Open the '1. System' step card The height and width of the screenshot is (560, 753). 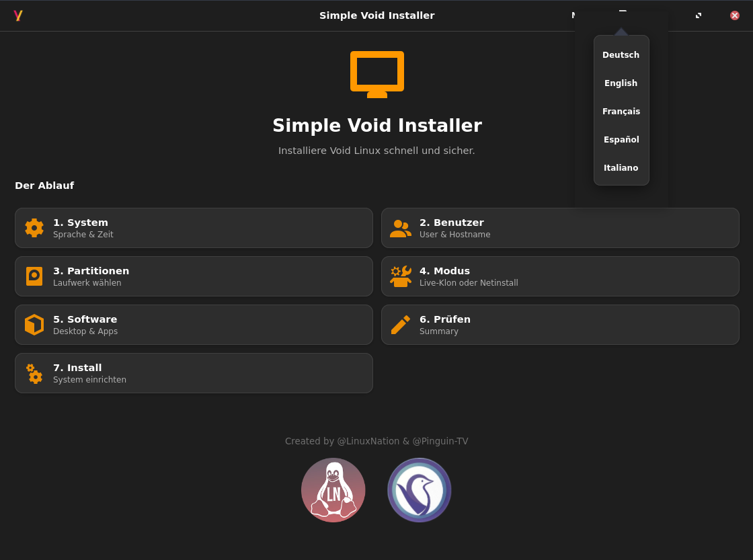coord(194,227)
